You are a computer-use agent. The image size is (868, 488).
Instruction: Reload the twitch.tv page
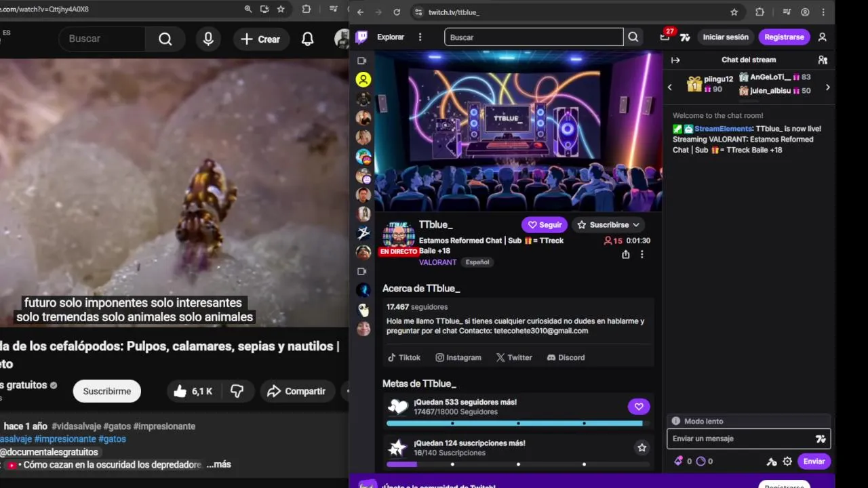pos(397,12)
